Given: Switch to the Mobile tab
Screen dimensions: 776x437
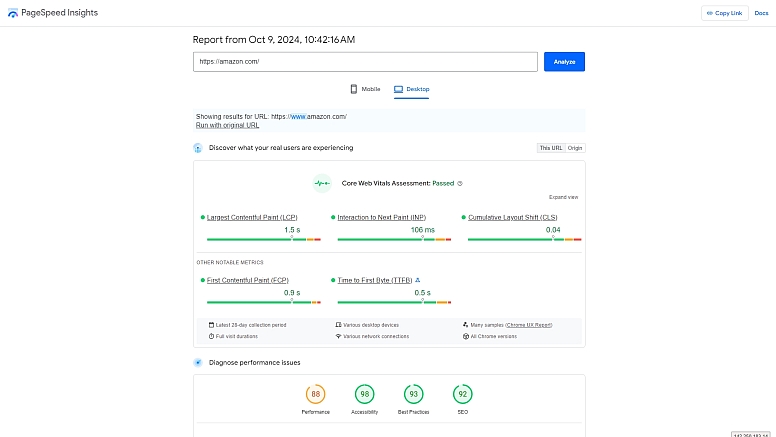Looking at the screenshot, I should point(365,89).
